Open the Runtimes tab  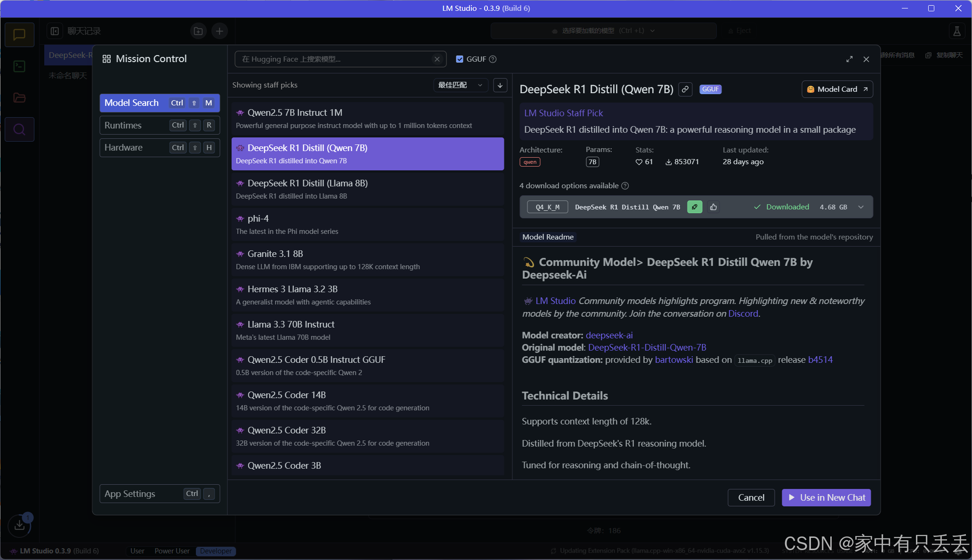[160, 125]
